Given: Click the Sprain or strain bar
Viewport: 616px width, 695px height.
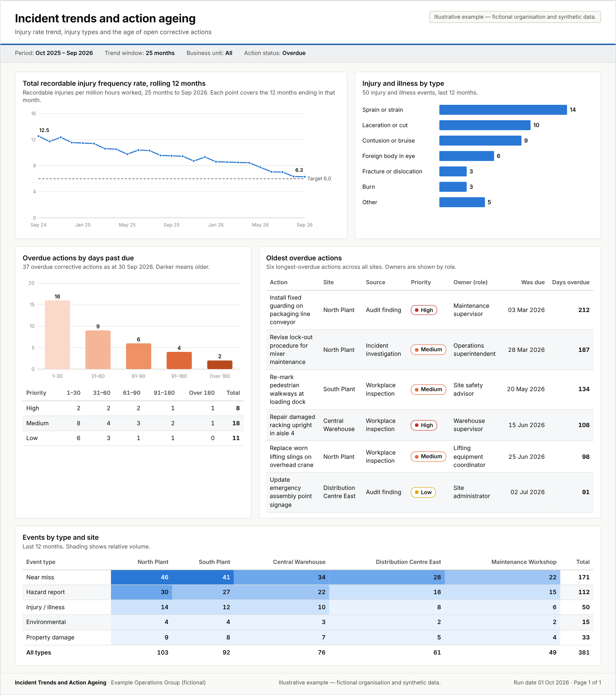Looking at the screenshot, I should click(x=503, y=110).
